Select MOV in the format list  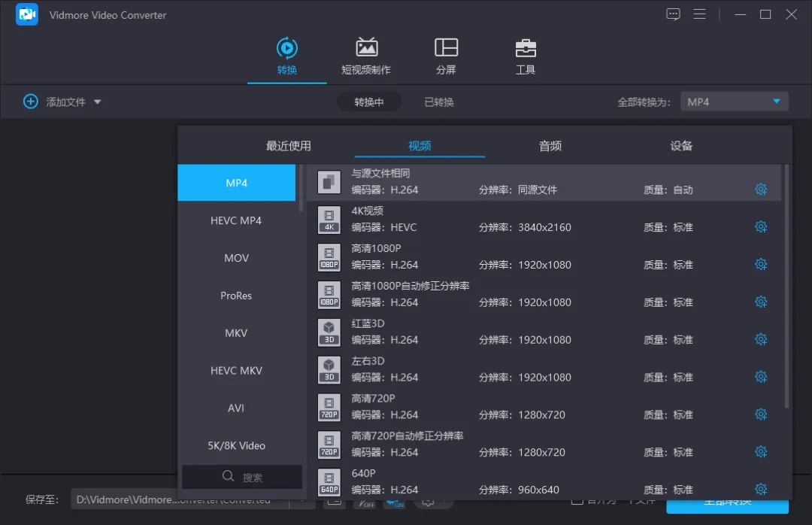coord(237,258)
